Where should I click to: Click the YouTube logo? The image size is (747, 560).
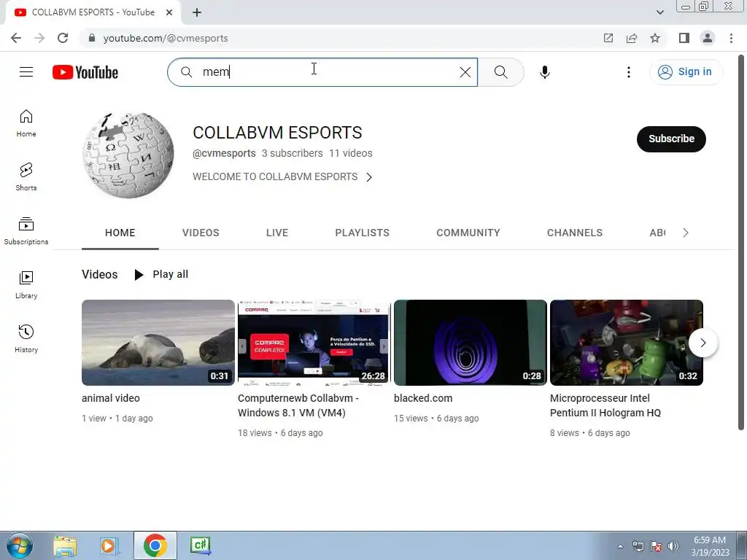pyautogui.click(x=85, y=72)
